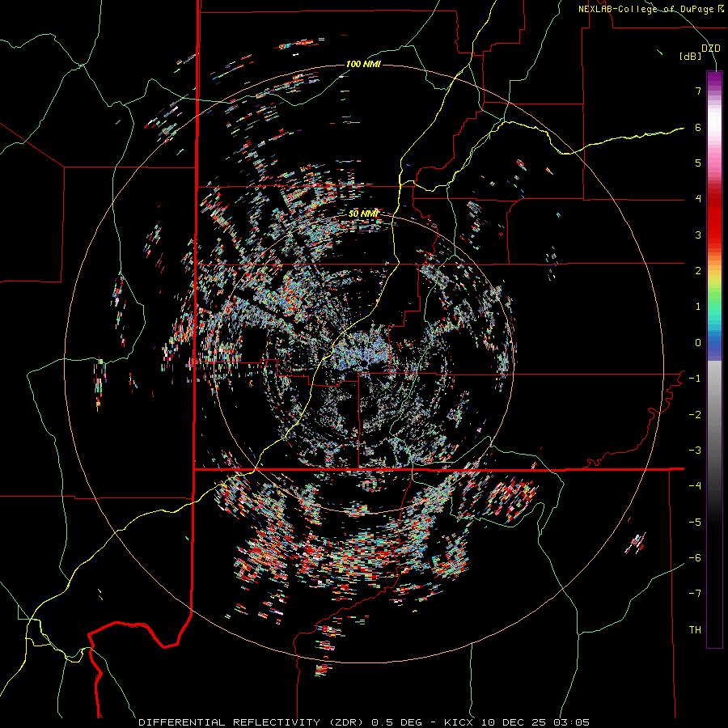
Task: Click the -2 dB scale value
Action: tap(695, 415)
